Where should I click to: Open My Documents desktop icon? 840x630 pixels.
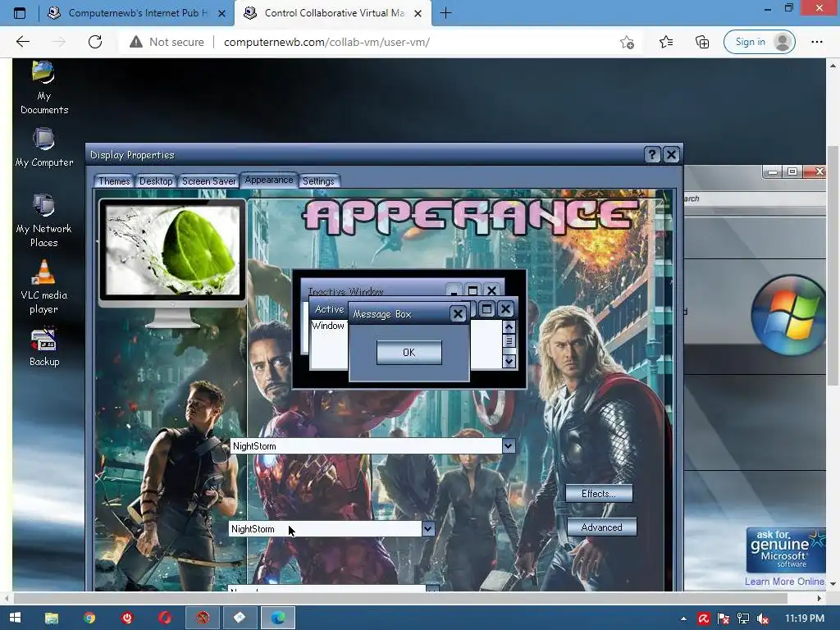(44, 87)
